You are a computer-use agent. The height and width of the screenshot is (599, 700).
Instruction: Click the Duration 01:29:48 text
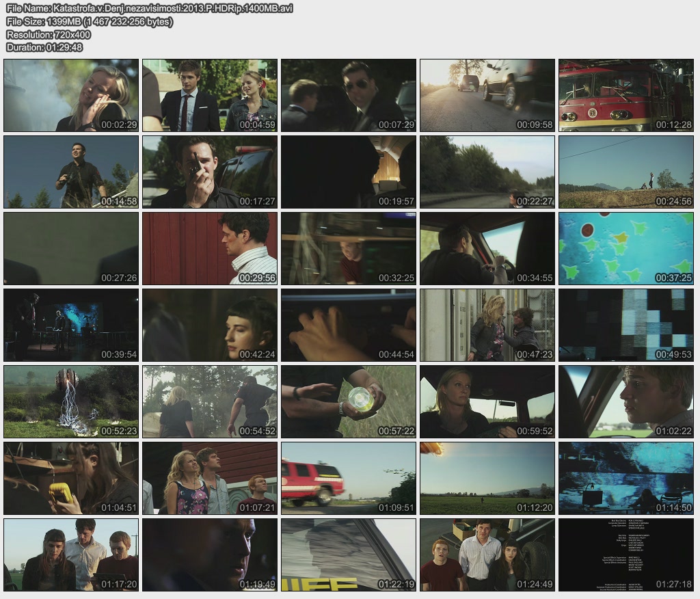tap(44, 47)
